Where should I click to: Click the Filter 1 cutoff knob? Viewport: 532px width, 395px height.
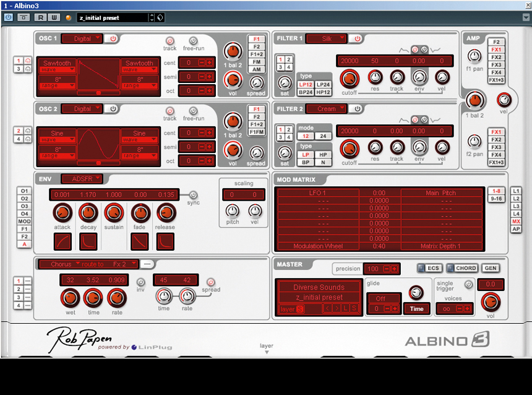[x=350, y=79]
